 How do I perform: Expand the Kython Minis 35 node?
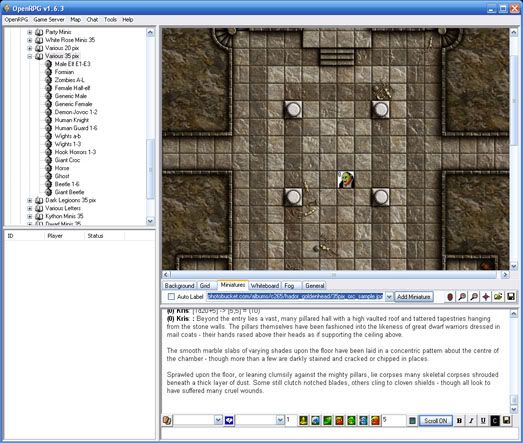pos(30,216)
